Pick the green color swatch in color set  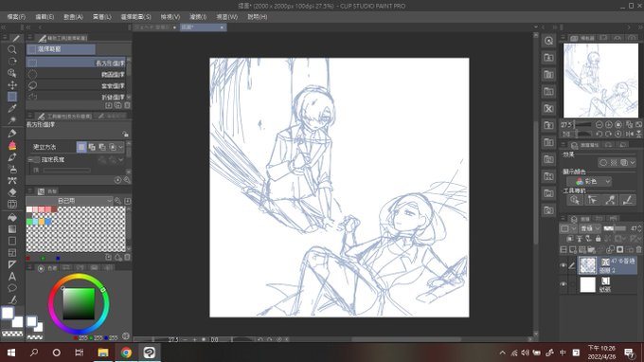click(x=29, y=222)
